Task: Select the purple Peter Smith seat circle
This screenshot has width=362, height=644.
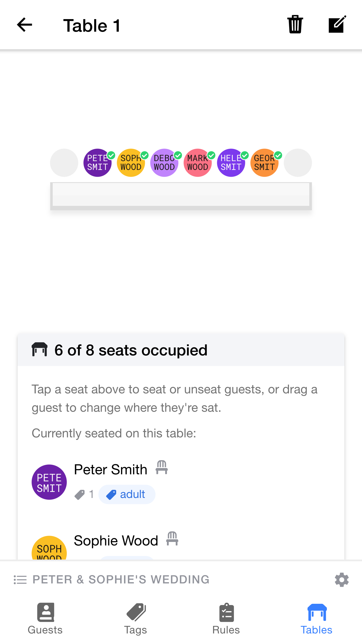Action: coord(97,163)
